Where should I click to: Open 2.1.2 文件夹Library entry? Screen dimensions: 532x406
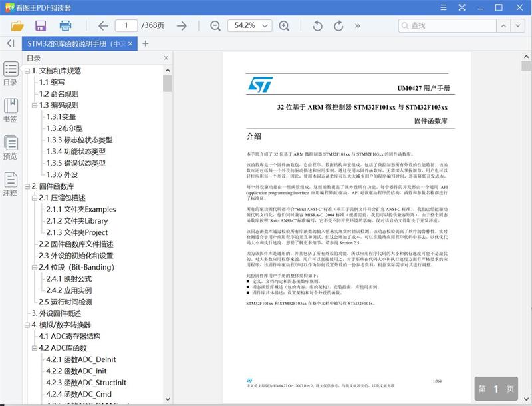pyautogui.click(x=77, y=221)
